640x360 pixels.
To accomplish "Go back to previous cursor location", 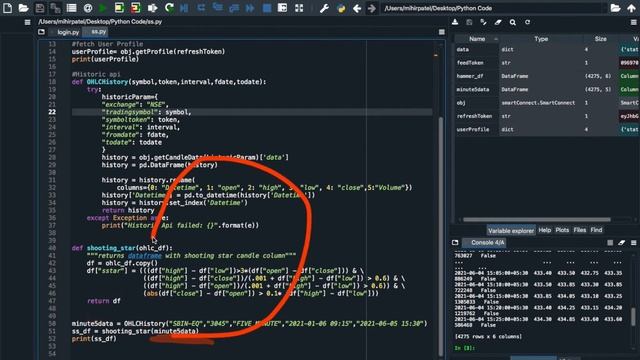I will tap(357, 8).
